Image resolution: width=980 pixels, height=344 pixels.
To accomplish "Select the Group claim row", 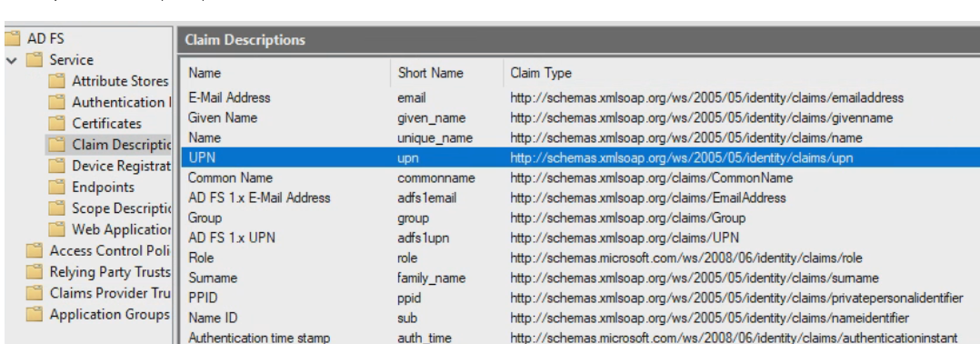I will [581, 218].
